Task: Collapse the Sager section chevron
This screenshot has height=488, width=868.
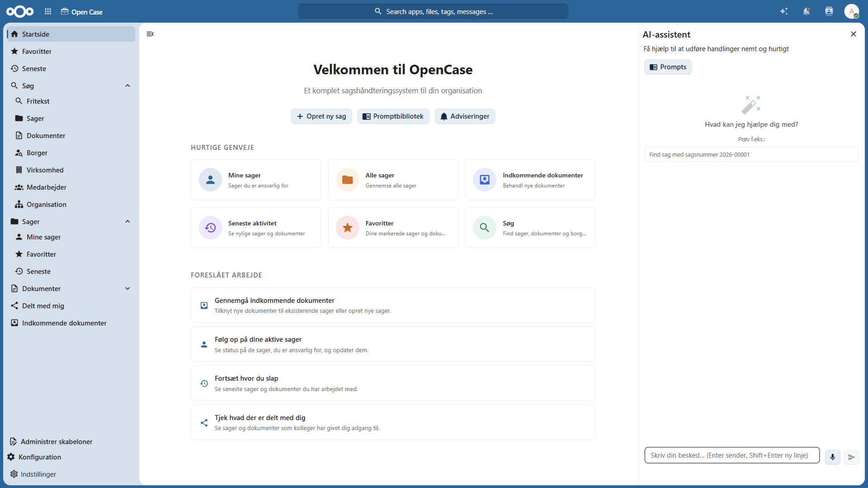Action: pos(128,221)
